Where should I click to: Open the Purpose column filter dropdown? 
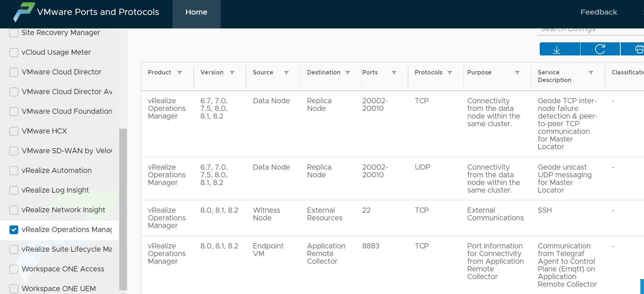[x=517, y=73]
